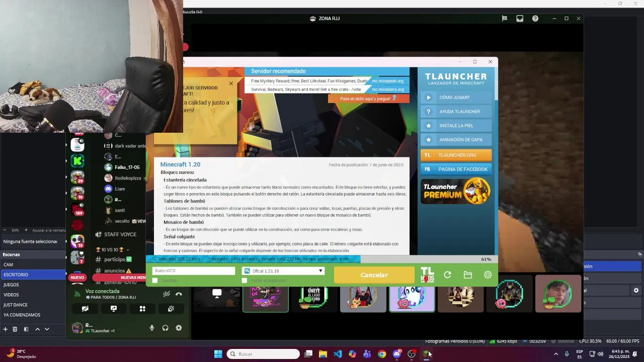Image resolution: width=644 pixels, height=362 pixels.
Task: Collapse the 10 VS 10 category
Action: 112,249
